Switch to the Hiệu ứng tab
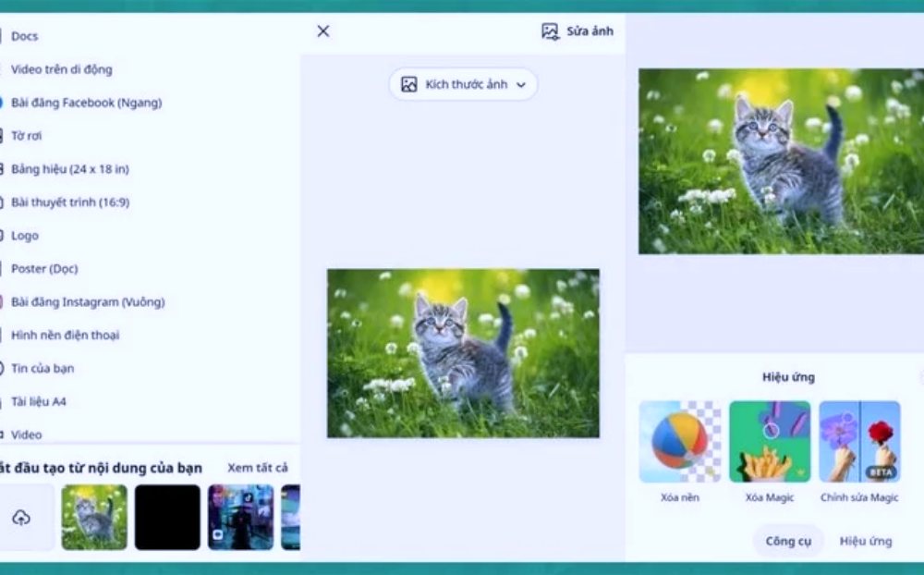Viewport: 924px width, 575px height. [x=866, y=541]
